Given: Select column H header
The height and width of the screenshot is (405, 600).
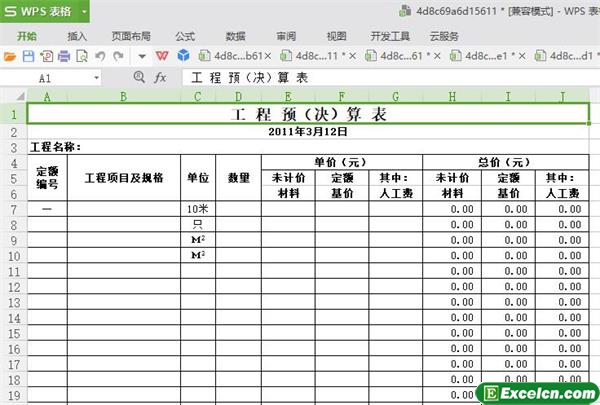Looking at the screenshot, I should click(452, 96).
